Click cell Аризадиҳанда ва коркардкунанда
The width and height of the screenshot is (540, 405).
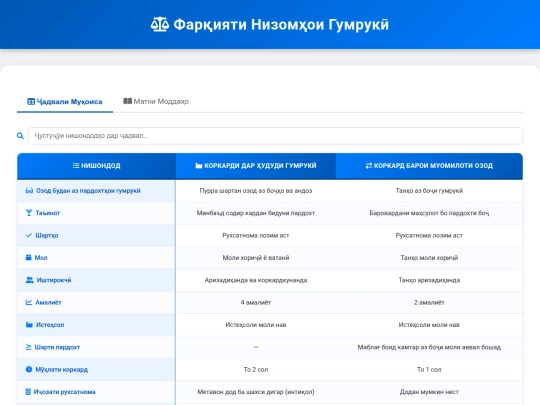click(x=256, y=280)
